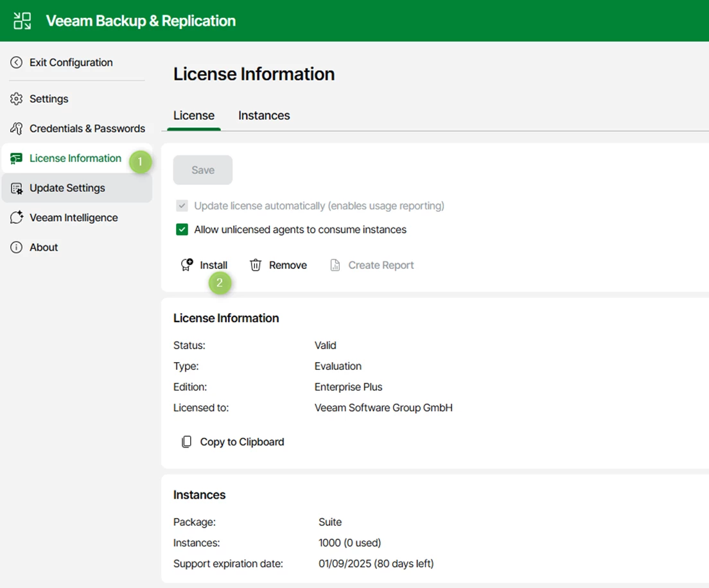Viewport: 709px width, 588px height.
Task: Click the 'Enterprise Plus' edition value
Action: (348, 387)
